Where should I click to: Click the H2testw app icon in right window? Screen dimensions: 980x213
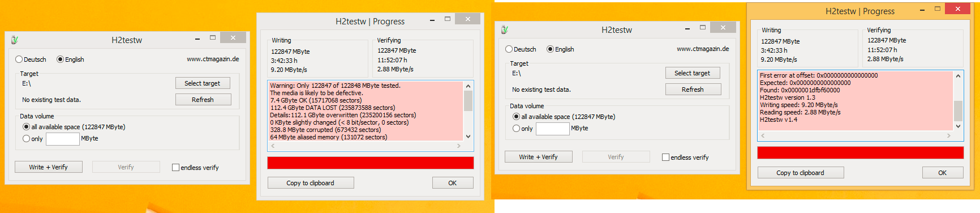(505, 30)
